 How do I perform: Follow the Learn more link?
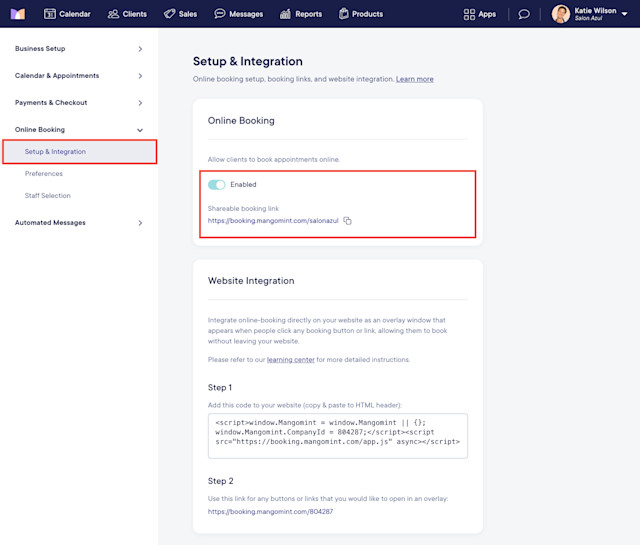tap(415, 79)
